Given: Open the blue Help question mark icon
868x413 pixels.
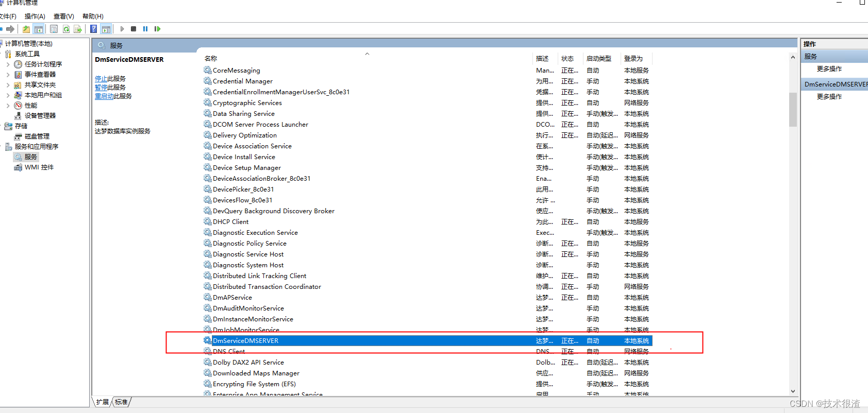Looking at the screenshot, I should (x=94, y=29).
